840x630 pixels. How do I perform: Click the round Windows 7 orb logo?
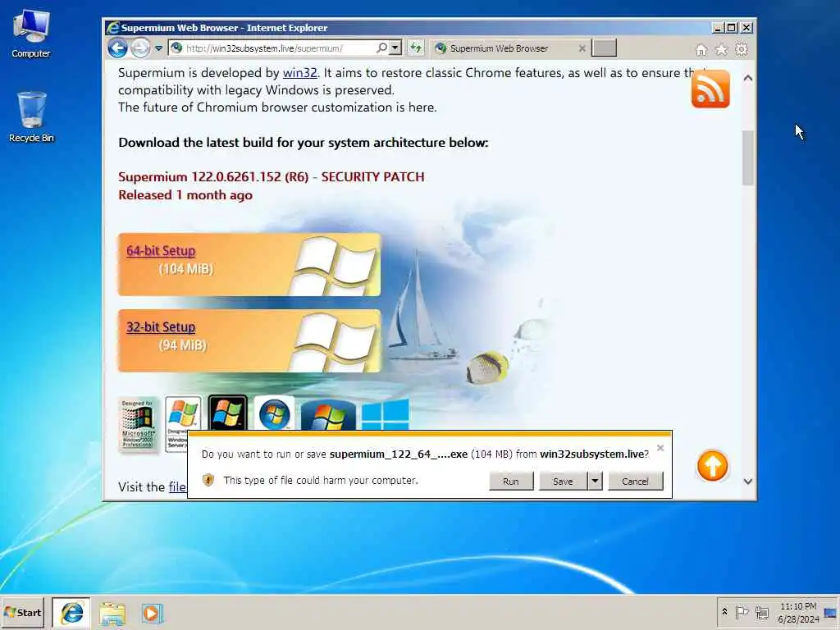click(x=274, y=413)
